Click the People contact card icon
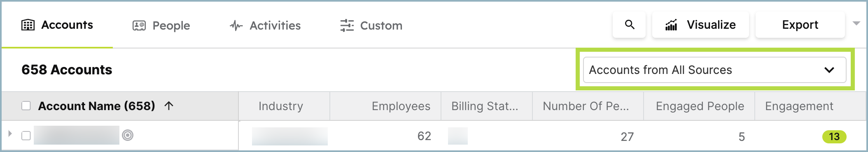 [139, 25]
